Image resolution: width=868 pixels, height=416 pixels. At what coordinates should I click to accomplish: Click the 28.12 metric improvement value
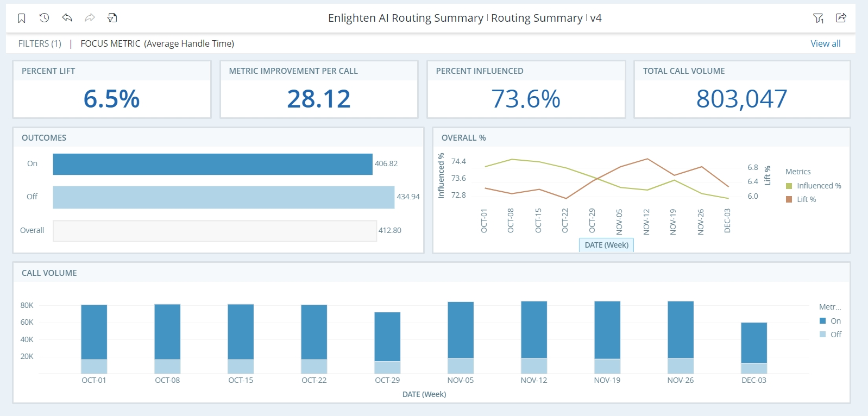click(319, 99)
